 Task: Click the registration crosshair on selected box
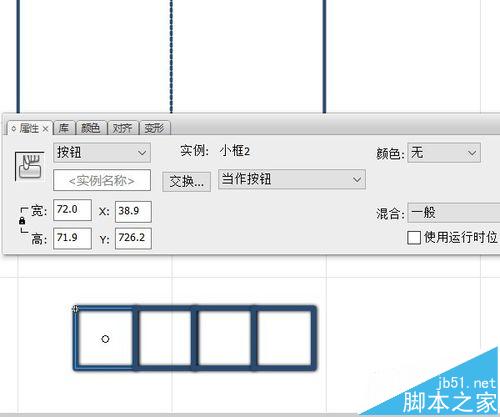click(x=76, y=309)
